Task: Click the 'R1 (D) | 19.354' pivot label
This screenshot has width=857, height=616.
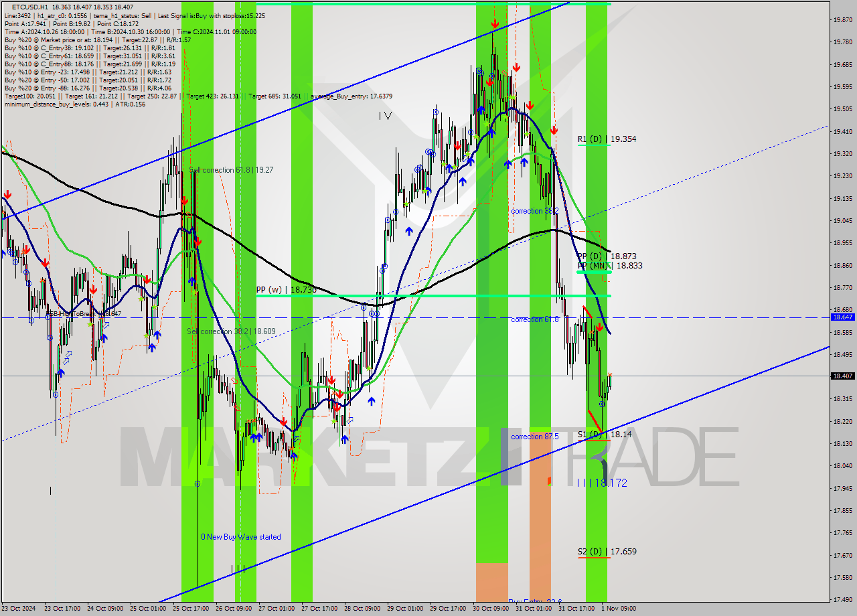Action: click(607, 139)
